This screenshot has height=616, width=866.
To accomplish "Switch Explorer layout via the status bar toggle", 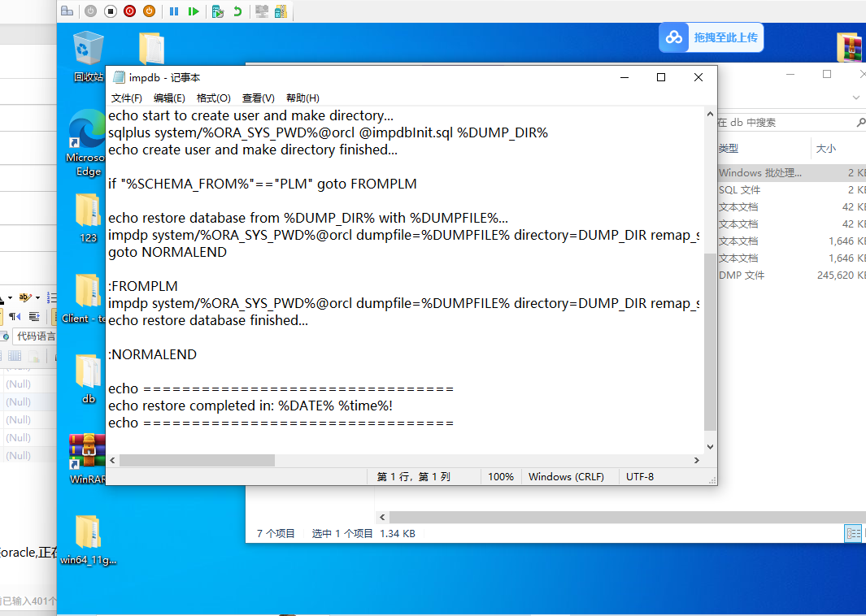I will [x=853, y=533].
